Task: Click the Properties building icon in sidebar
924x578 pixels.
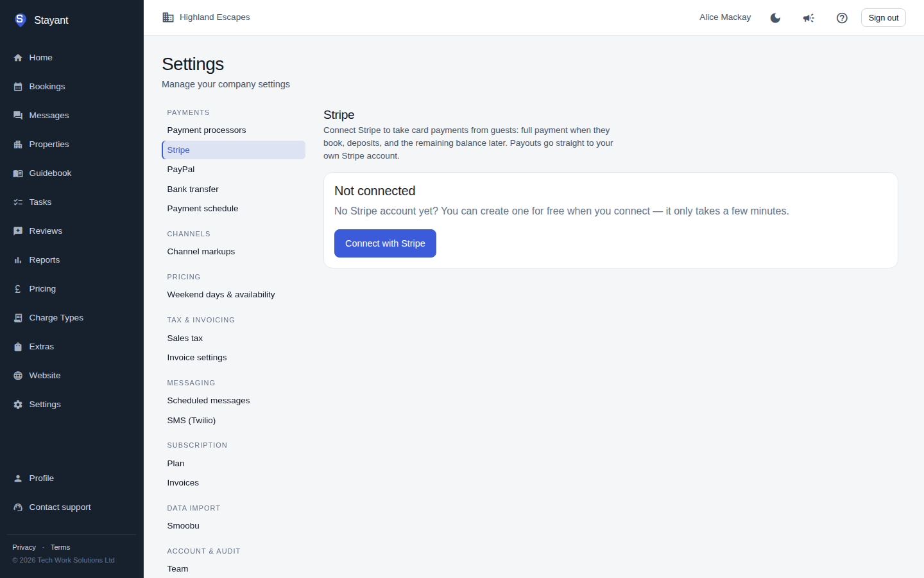Action: tap(18, 144)
